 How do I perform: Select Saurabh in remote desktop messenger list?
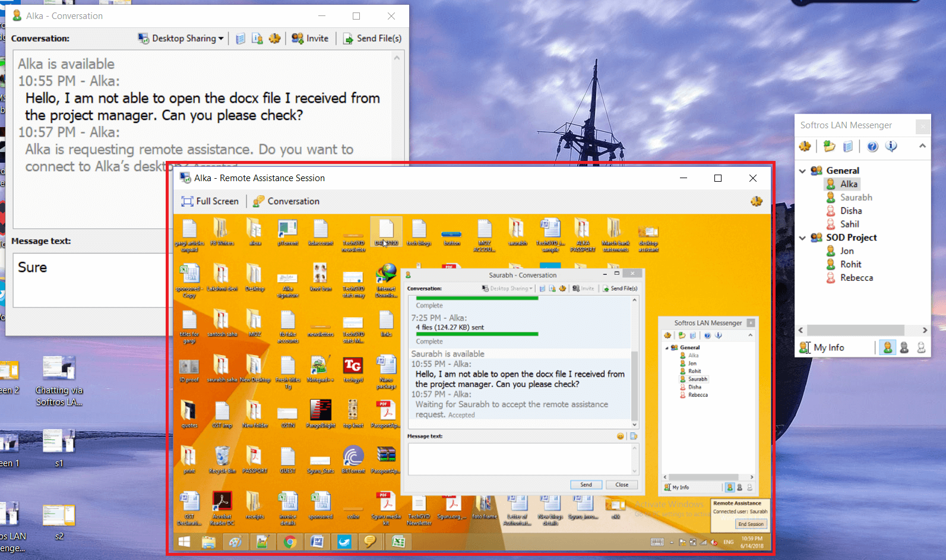coord(694,379)
